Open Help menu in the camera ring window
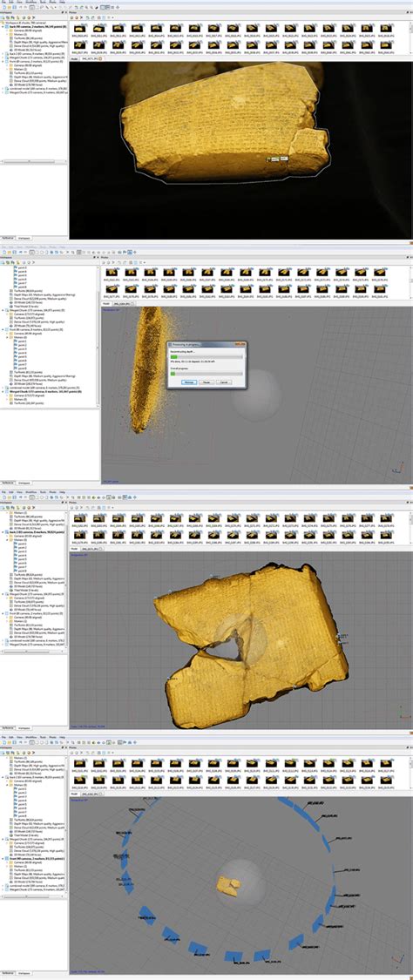Image resolution: width=413 pixels, height=980 pixels. (x=63, y=738)
